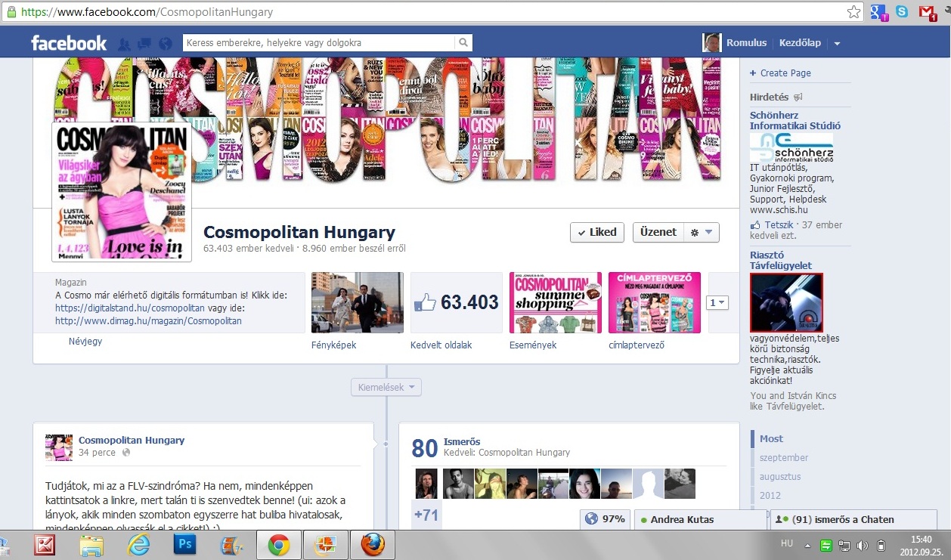Screen dimensions: 951x560
Task: Open Skype extension icon in browser toolbar
Action: point(902,12)
